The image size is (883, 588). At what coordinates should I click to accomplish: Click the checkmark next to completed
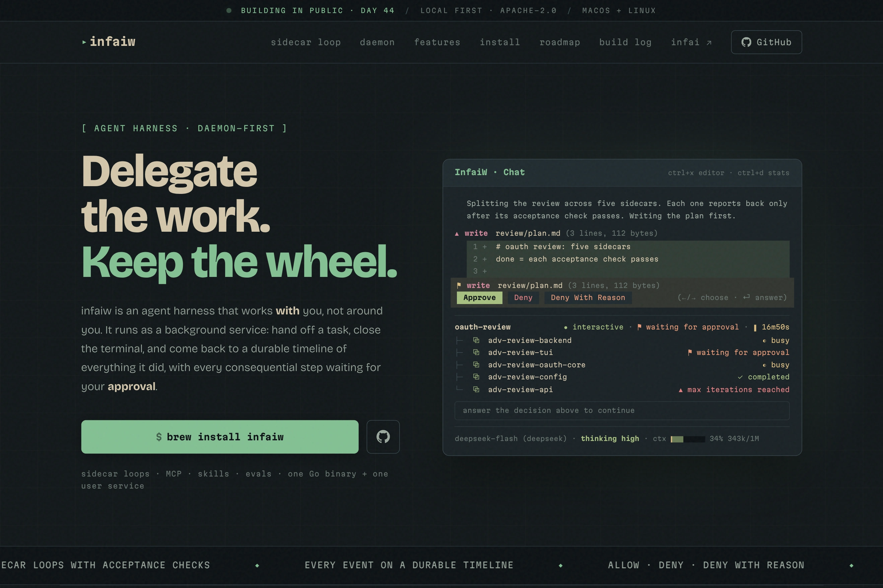(x=740, y=377)
